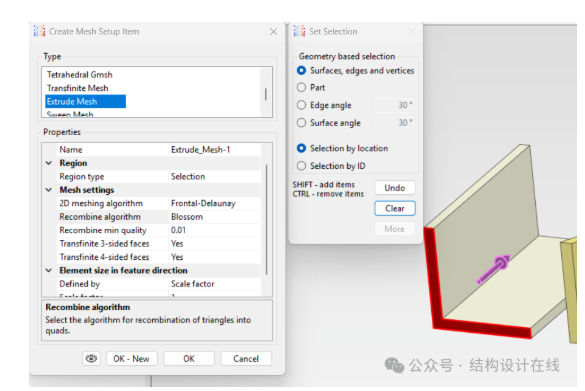Confirm with the OK button
The image size is (585, 391).
pyautogui.click(x=189, y=359)
